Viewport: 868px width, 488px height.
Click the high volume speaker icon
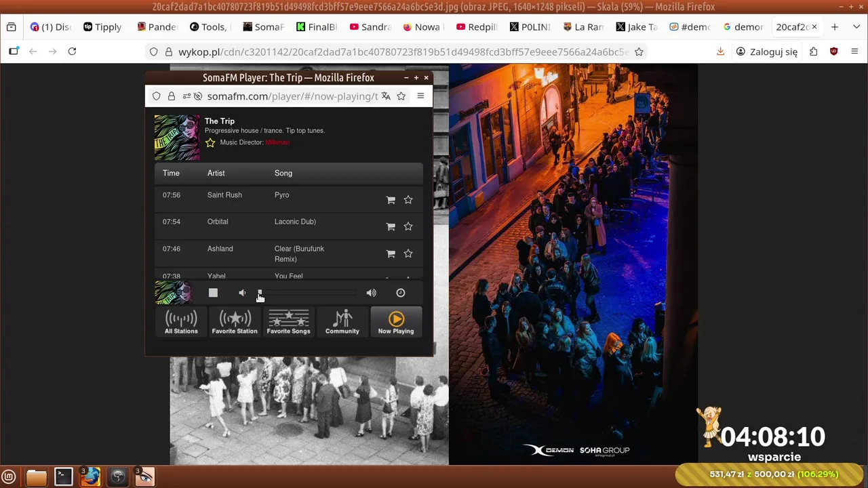(x=371, y=293)
